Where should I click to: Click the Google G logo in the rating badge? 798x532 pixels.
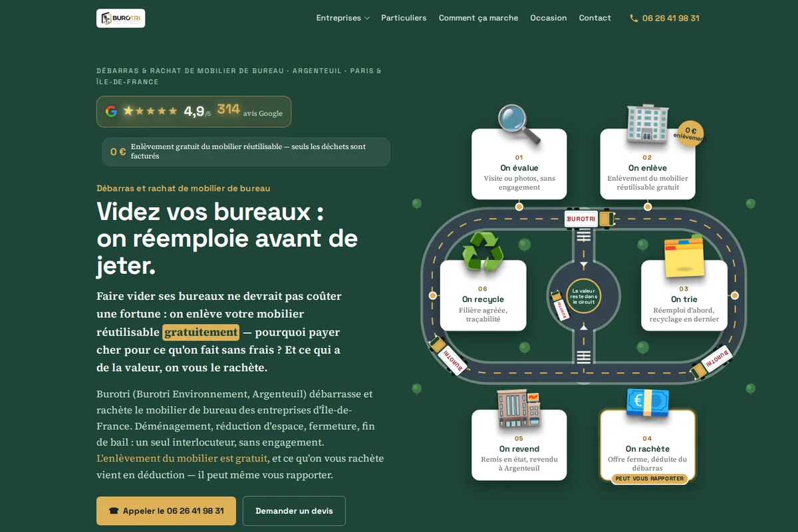click(x=111, y=111)
